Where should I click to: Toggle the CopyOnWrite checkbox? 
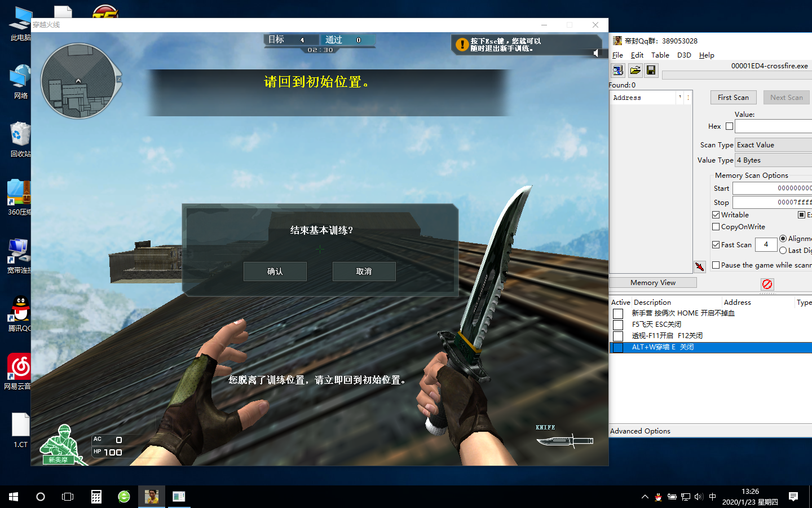pyautogui.click(x=716, y=227)
